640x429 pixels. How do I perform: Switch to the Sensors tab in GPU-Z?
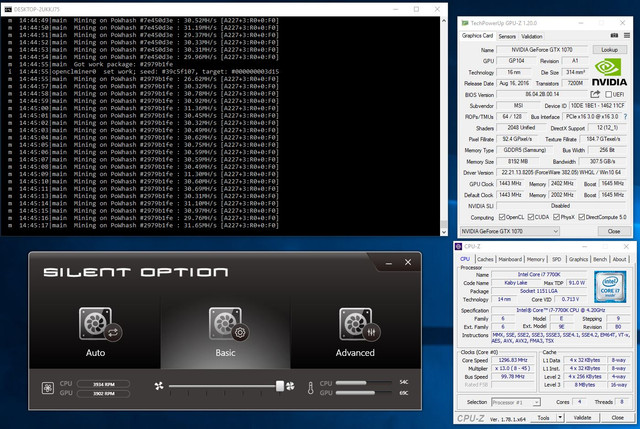coord(507,36)
